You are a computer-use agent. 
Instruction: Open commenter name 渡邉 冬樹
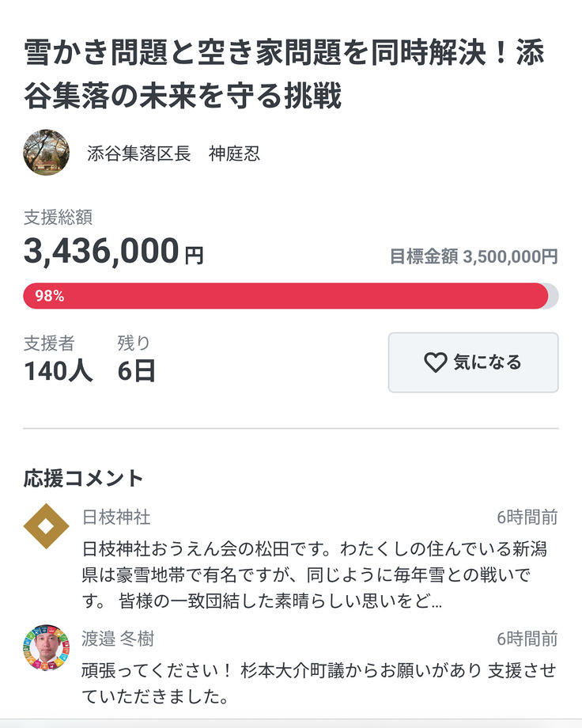123,639
